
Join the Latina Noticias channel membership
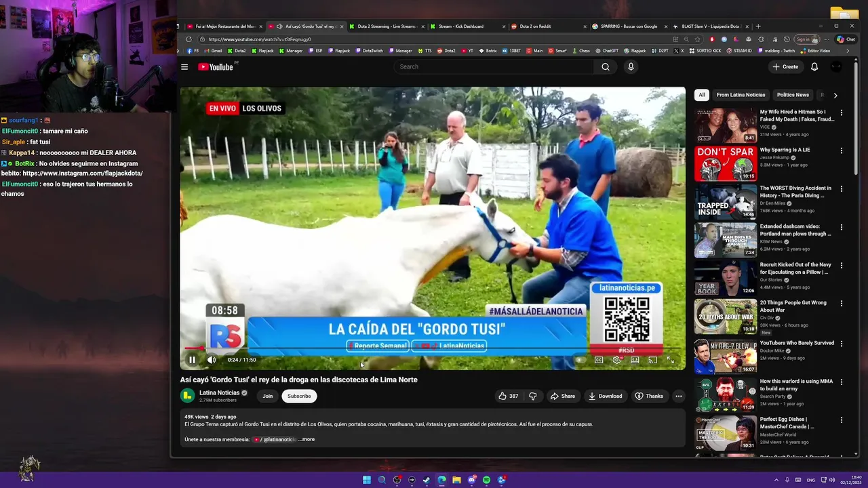[x=268, y=396]
